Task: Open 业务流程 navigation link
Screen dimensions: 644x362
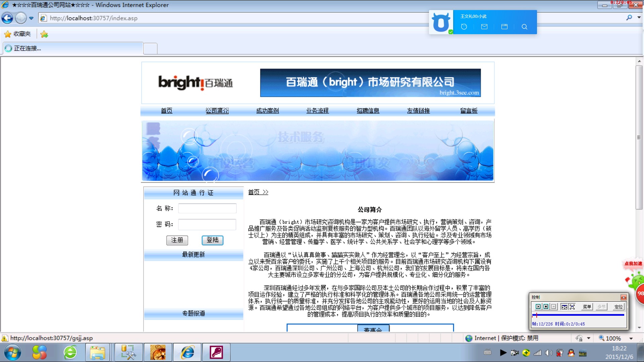Action: click(317, 111)
